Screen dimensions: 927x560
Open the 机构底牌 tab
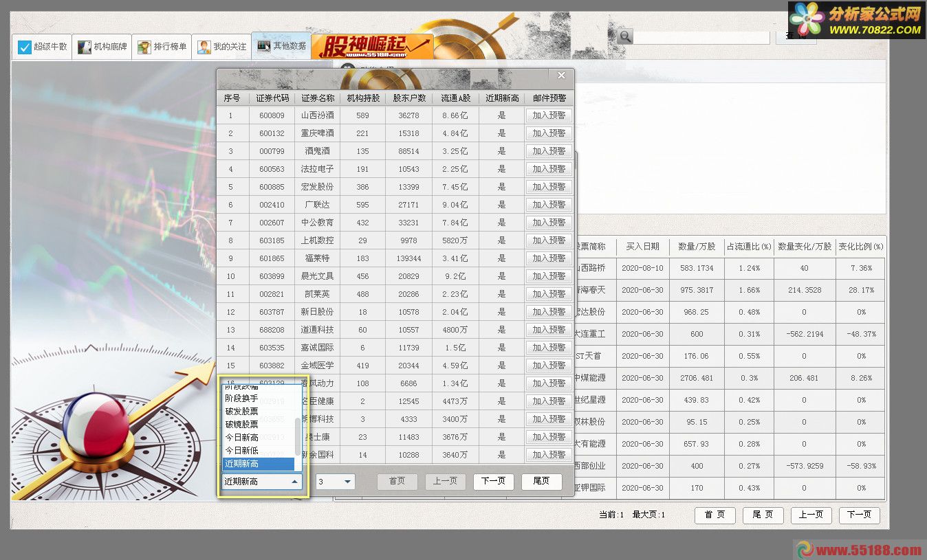click(x=102, y=47)
